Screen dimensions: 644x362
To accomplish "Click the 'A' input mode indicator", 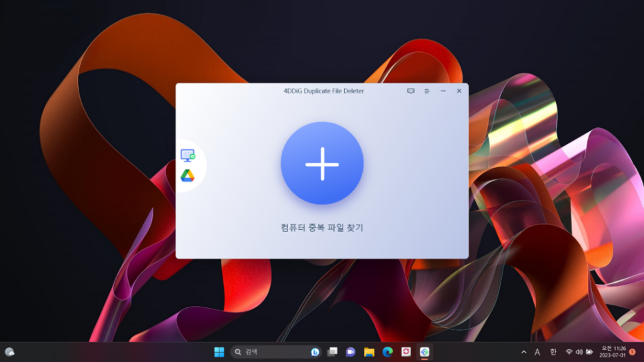I will 537,352.
